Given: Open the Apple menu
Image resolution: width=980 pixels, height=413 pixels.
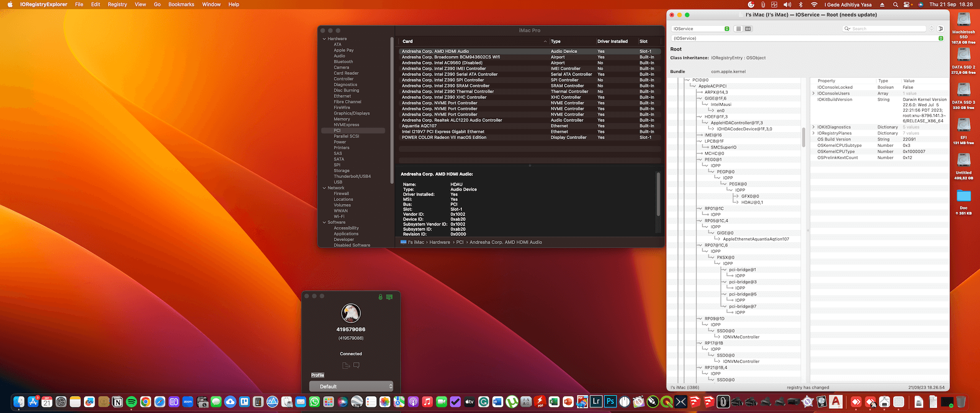Looking at the screenshot, I should [10, 5].
